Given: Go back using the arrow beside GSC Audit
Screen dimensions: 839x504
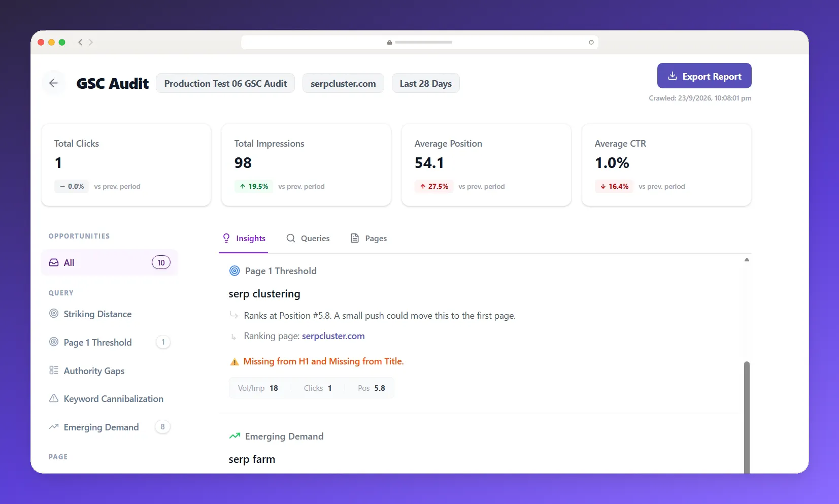Looking at the screenshot, I should point(54,83).
